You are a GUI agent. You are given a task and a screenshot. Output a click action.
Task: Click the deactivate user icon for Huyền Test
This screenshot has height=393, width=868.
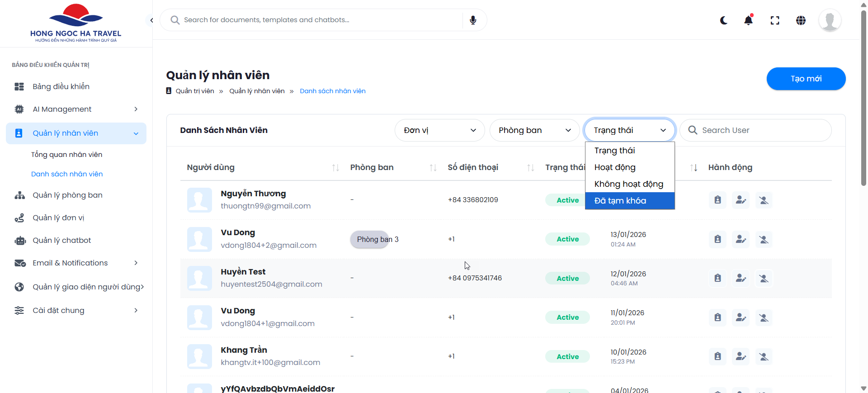(x=764, y=278)
